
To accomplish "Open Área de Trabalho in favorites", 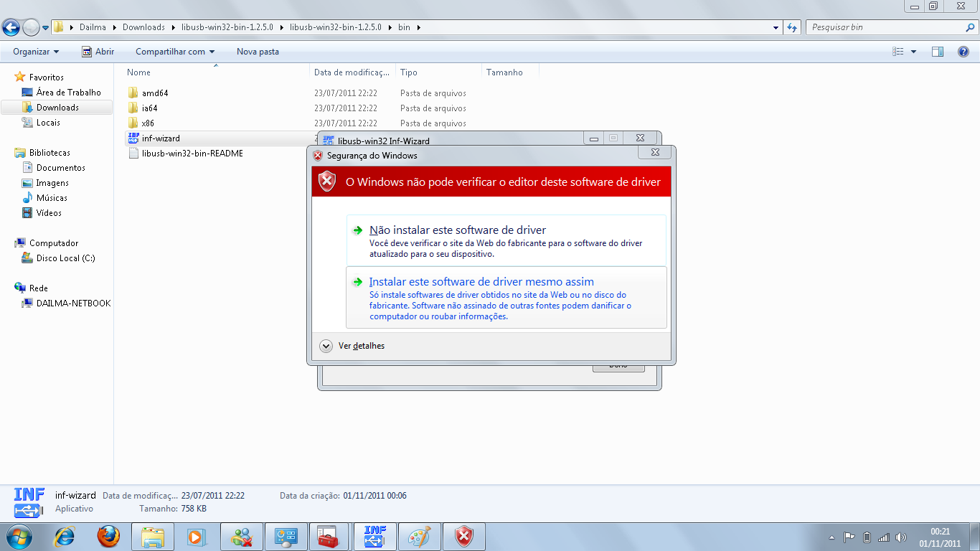I will click(68, 93).
